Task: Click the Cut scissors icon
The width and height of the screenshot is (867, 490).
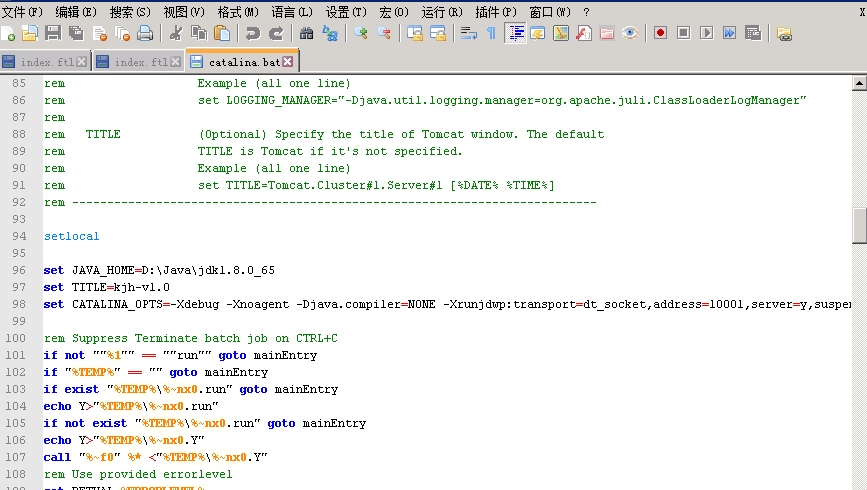Action: pos(175,33)
